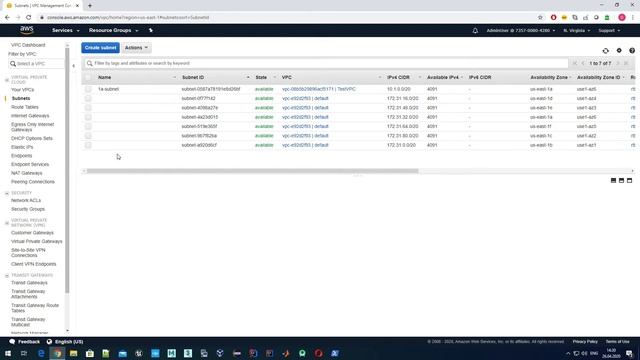Check the subnet with CIDR 172.31.64.0/20

(88, 127)
